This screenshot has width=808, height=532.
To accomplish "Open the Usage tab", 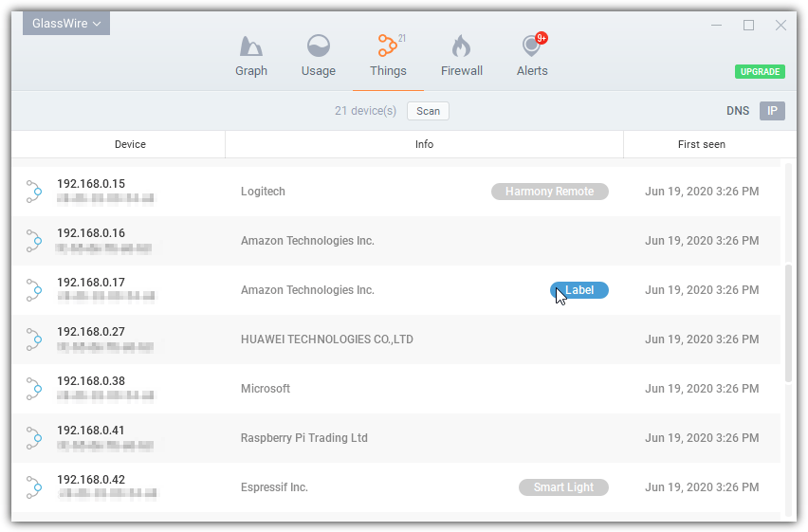I will (318, 56).
